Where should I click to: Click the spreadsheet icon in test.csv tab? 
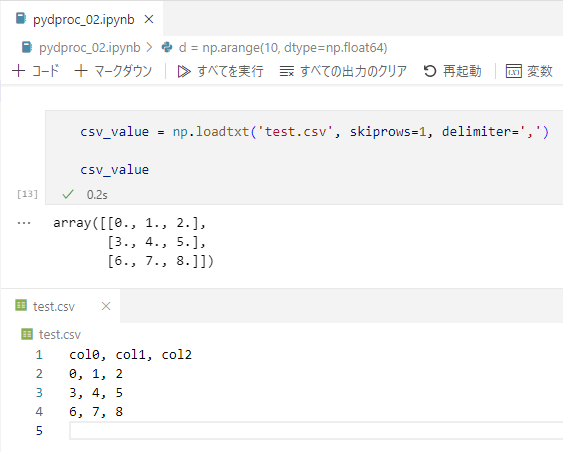(21, 306)
